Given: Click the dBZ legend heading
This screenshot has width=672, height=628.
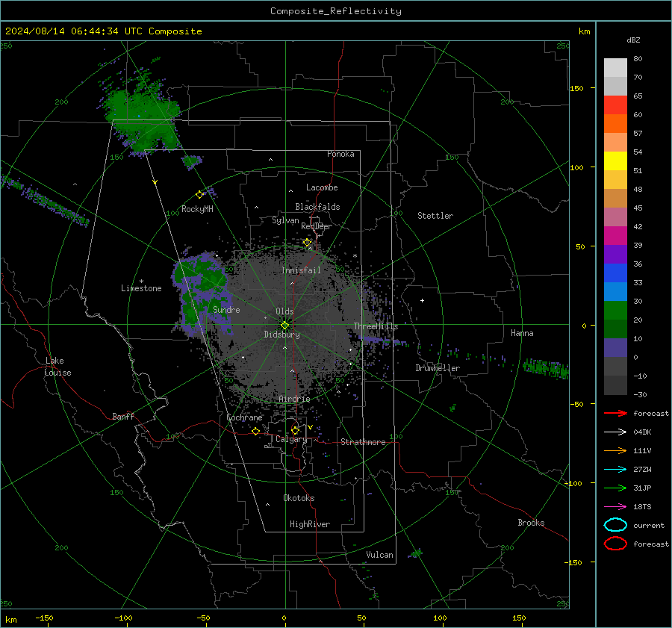Looking at the screenshot, I should pyautogui.click(x=633, y=40).
